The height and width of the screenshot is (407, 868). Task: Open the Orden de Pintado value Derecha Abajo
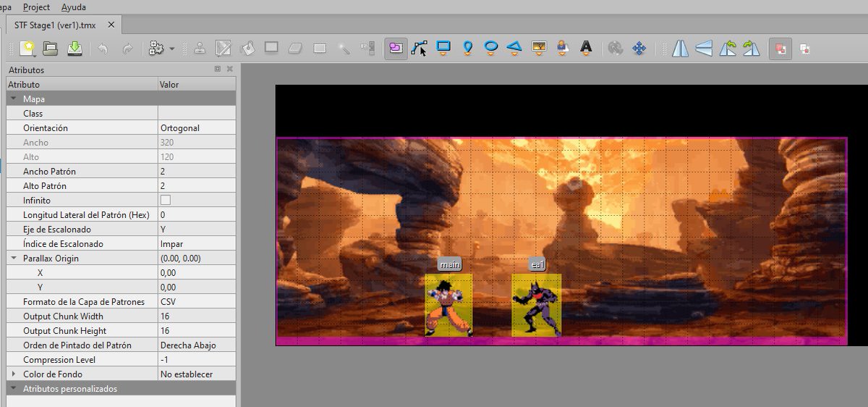click(x=197, y=345)
